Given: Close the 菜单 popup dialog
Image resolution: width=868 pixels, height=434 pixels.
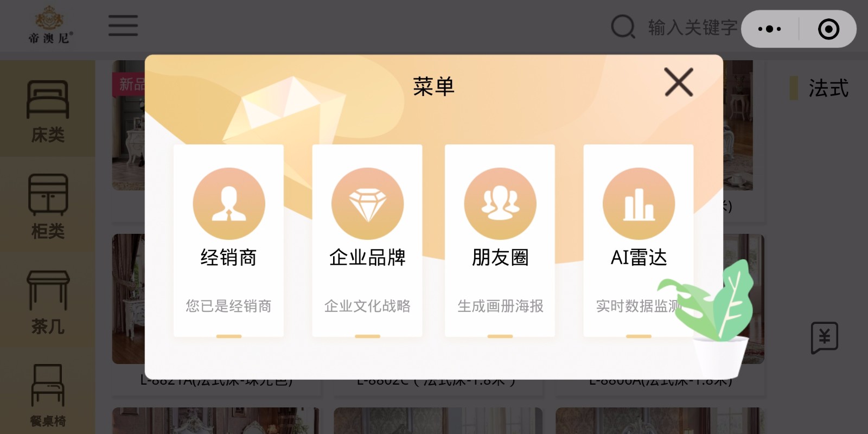Looking at the screenshot, I should (679, 82).
